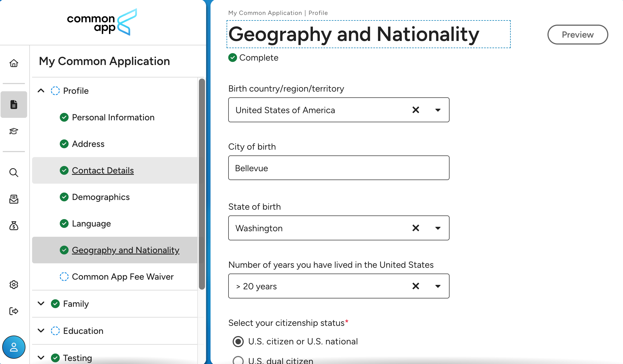Viewport: 623px width, 364px height.
Task: Open the settings gear icon
Action: [x=14, y=285]
